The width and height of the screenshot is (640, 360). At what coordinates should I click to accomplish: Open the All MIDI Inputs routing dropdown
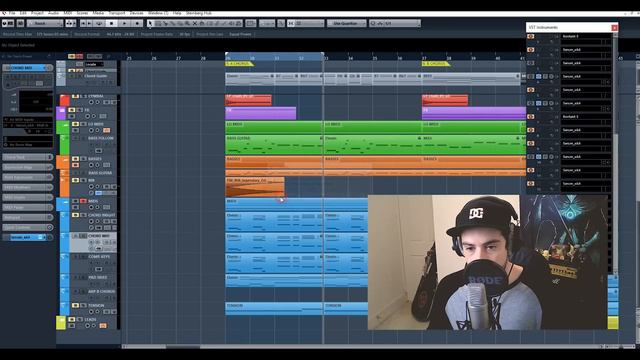[x=28, y=120]
